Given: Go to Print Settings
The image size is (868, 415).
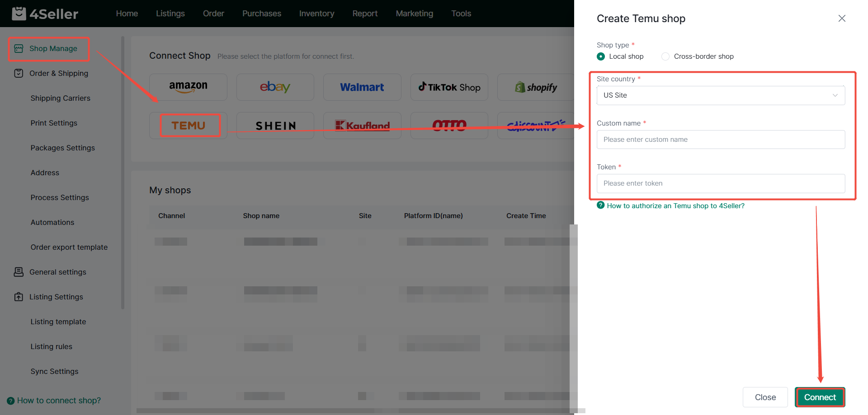Looking at the screenshot, I should [x=54, y=123].
